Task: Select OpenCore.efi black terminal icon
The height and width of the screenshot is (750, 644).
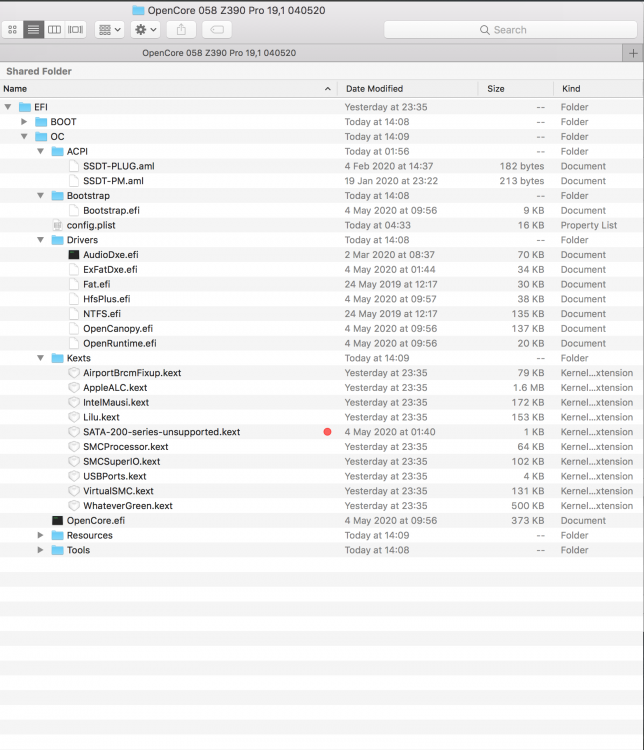Action: pyautogui.click(x=57, y=521)
